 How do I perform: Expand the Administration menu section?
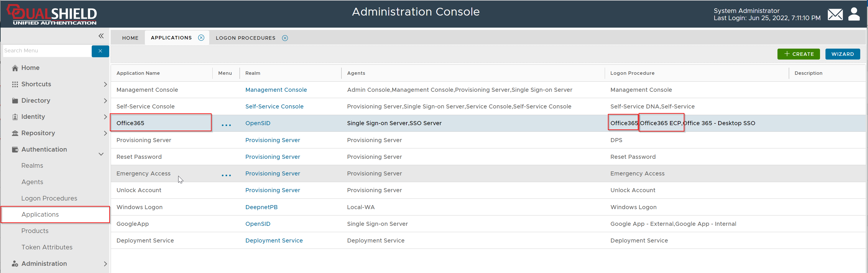(x=105, y=264)
